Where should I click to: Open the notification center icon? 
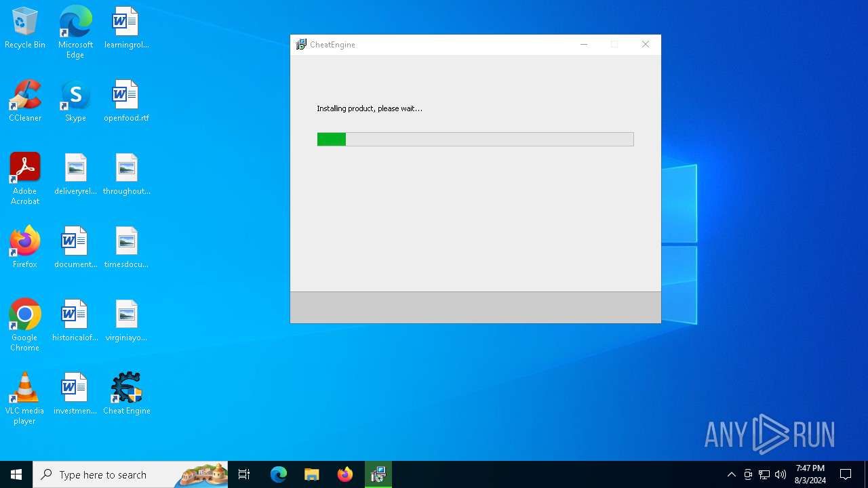pyautogui.click(x=846, y=474)
